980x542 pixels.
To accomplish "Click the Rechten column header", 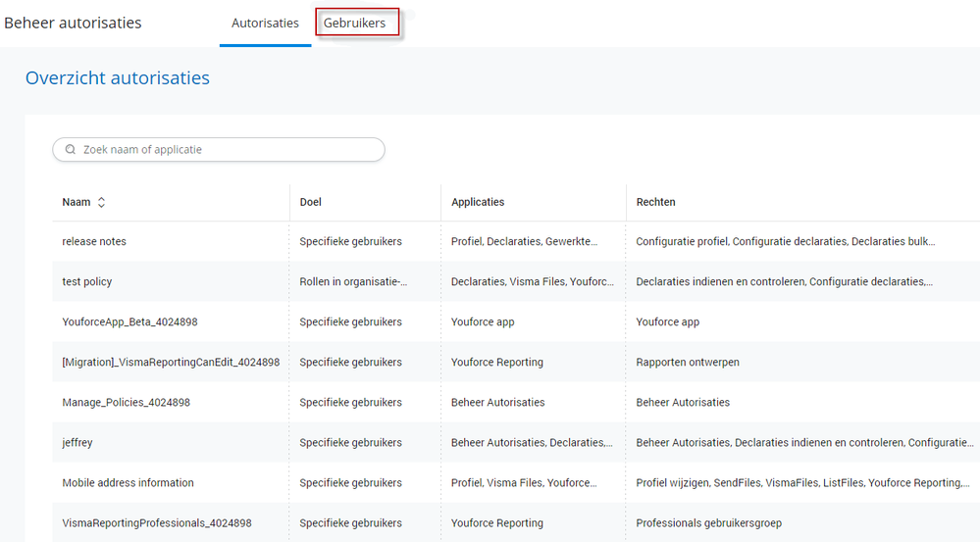I will tap(655, 202).
